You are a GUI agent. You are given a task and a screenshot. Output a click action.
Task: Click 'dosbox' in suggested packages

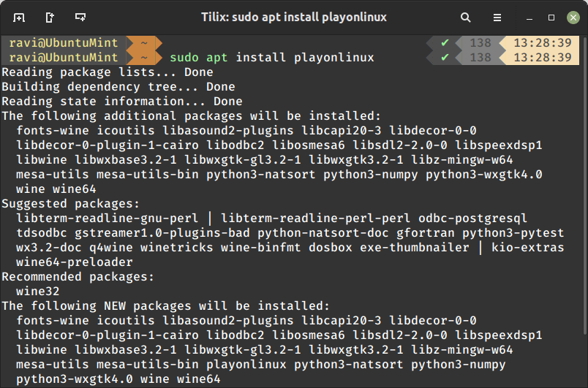(331, 247)
